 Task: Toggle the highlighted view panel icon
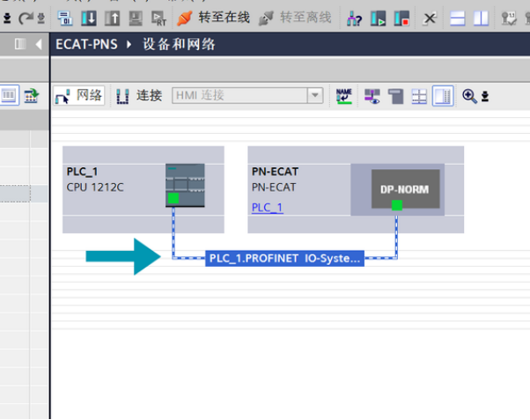click(x=443, y=96)
